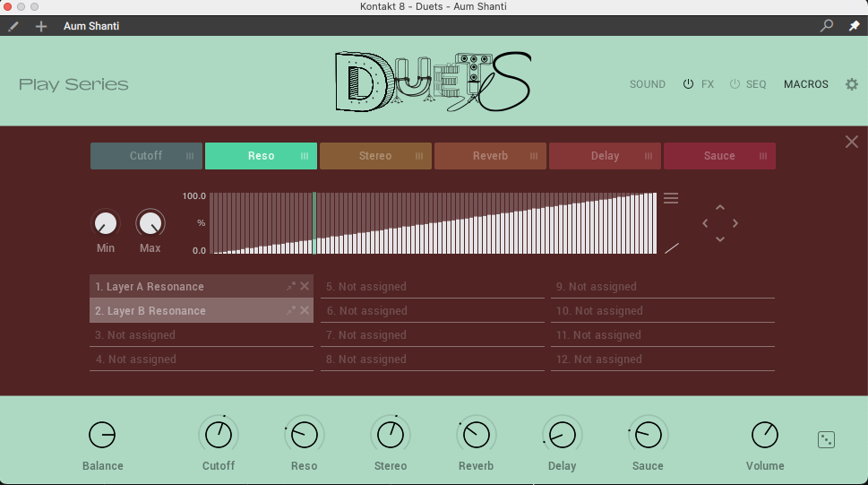This screenshot has width=868, height=485.
Task: Toggle the pin icon in header
Action: pos(855,25)
